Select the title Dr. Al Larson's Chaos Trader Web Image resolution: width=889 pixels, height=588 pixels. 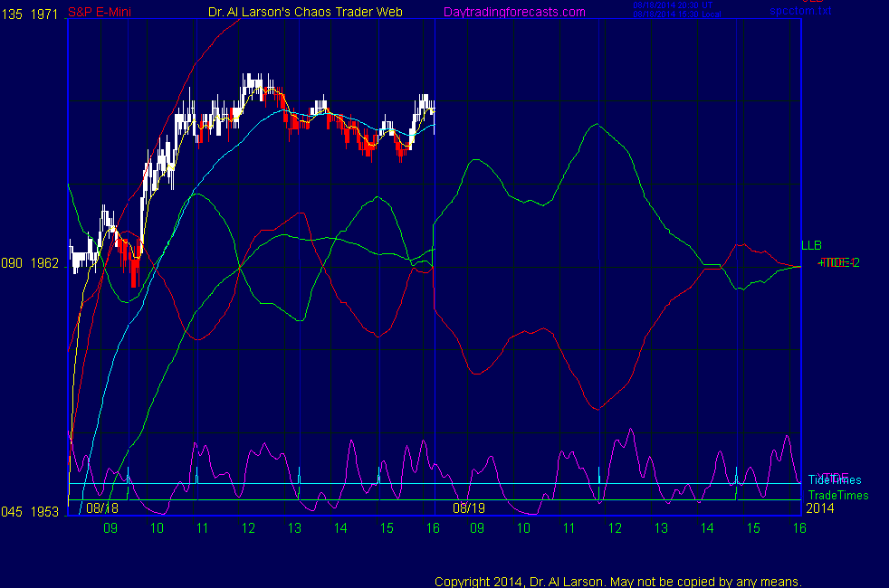[x=305, y=12]
